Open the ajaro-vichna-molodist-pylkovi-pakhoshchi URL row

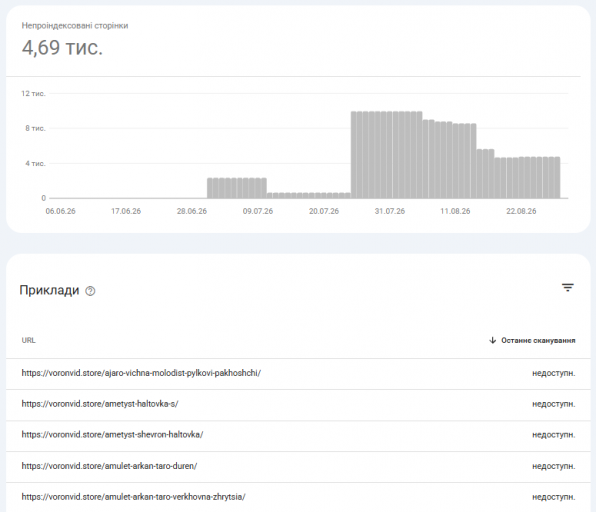(298, 374)
